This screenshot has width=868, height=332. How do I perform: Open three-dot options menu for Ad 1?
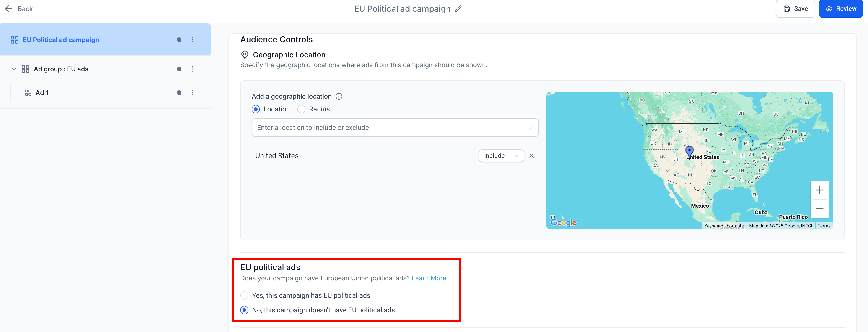(192, 93)
